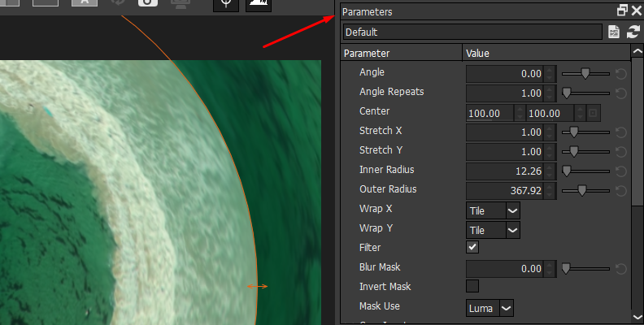Decrease Outer Radius with the down stepper
Image resolution: width=644 pixels, height=325 pixels.
pos(550,194)
